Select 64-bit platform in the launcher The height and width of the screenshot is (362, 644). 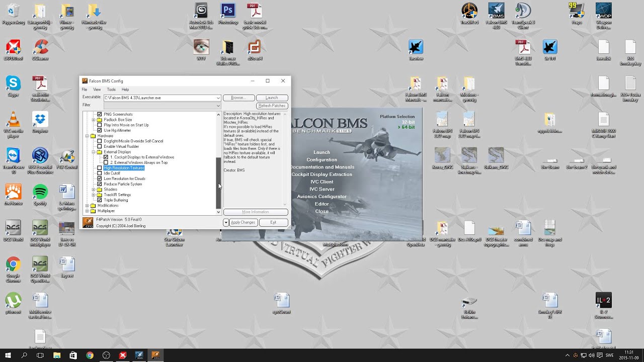click(407, 128)
